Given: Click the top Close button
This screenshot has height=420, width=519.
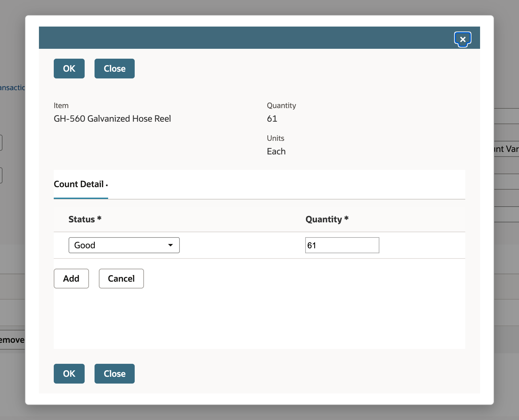Looking at the screenshot, I should coord(115,69).
